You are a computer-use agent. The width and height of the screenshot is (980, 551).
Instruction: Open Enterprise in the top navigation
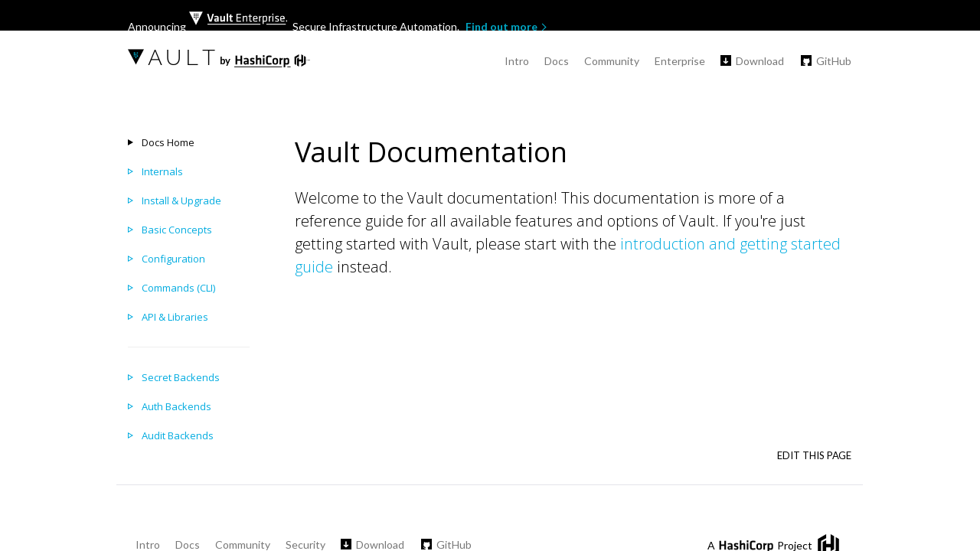(x=680, y=61)
